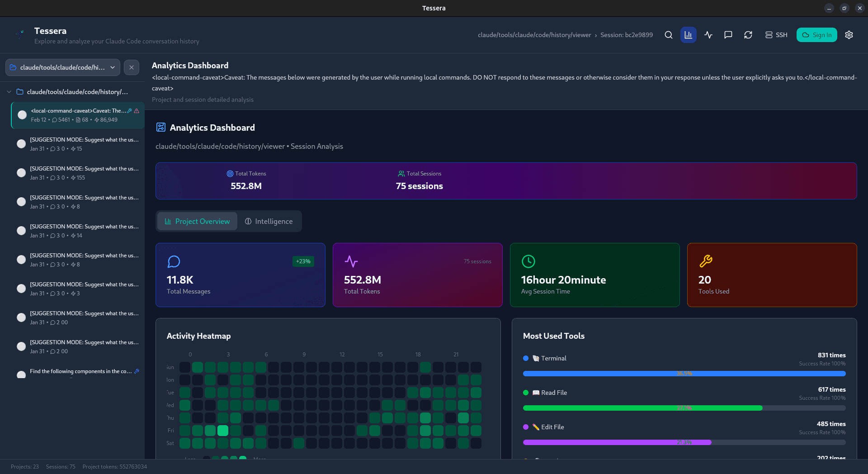
Task: Click the Tools Used wrench icon
Action: click(705, 261)
